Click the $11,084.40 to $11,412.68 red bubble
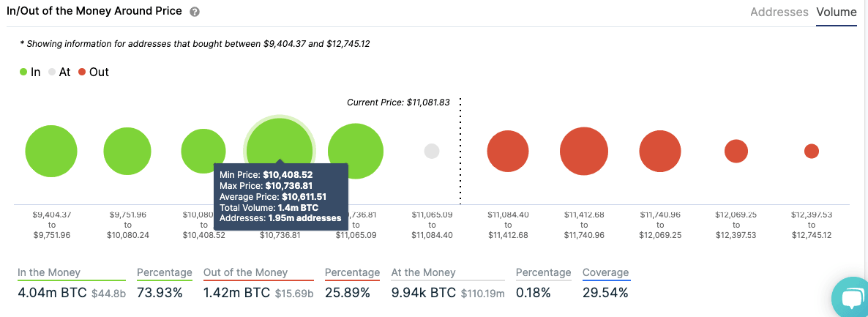868x317 pixels. click(x=508, y=152)
